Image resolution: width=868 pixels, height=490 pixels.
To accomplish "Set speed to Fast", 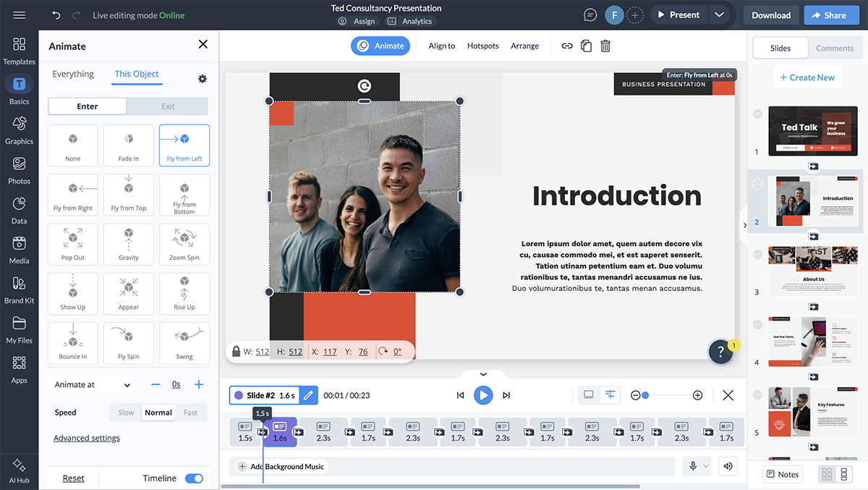I will (190, 413).
